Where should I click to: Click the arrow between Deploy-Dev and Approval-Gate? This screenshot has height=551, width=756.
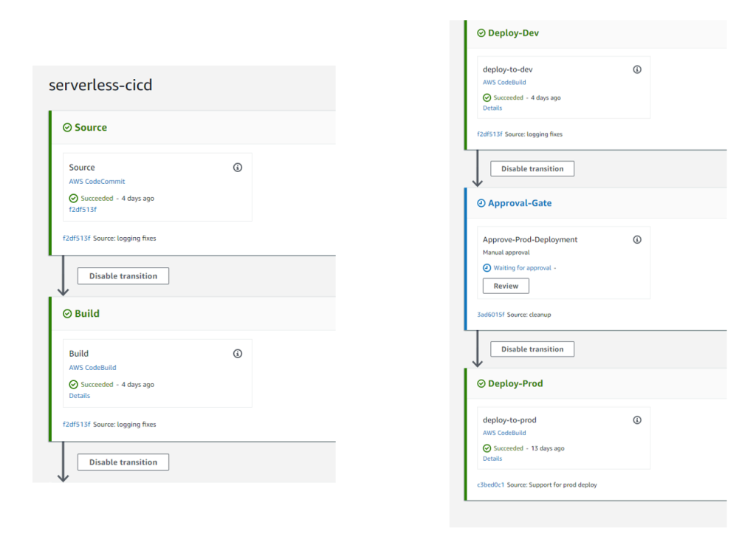(478, 168)
